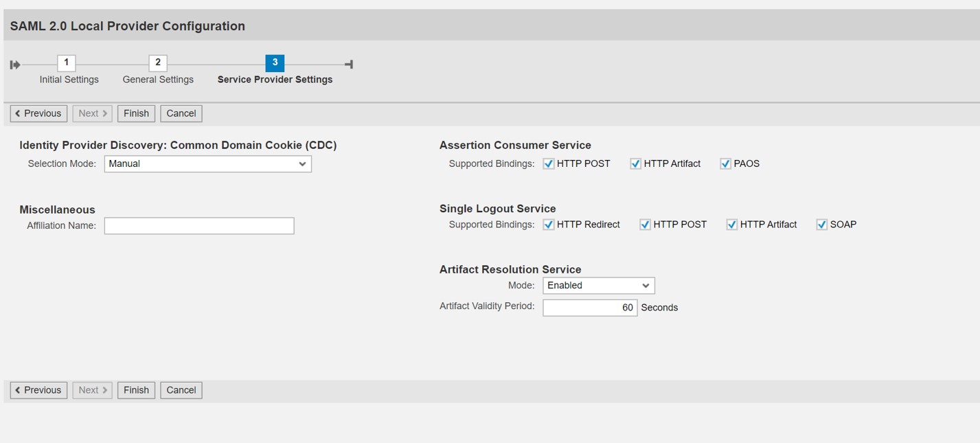The image size is (980, 443).
Task: Edit the Artifact Validity Period value
Action: (589, 307)
